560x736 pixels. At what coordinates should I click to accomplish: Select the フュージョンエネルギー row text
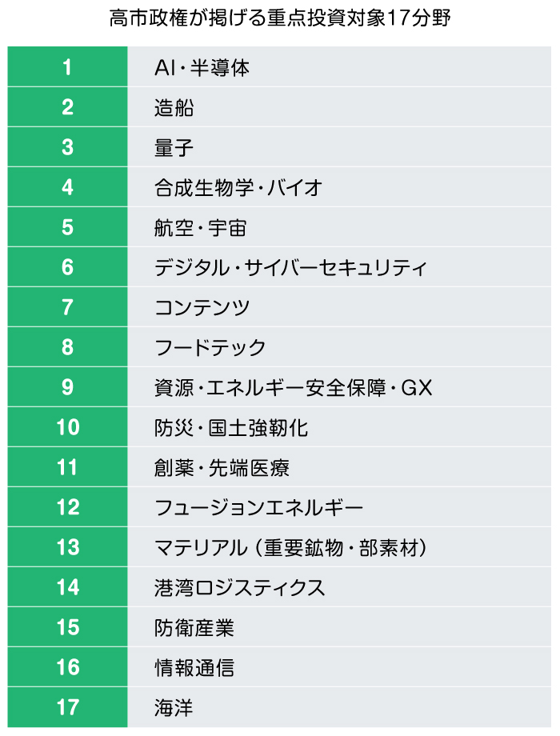pyautogui.click(x=258, y=508)
